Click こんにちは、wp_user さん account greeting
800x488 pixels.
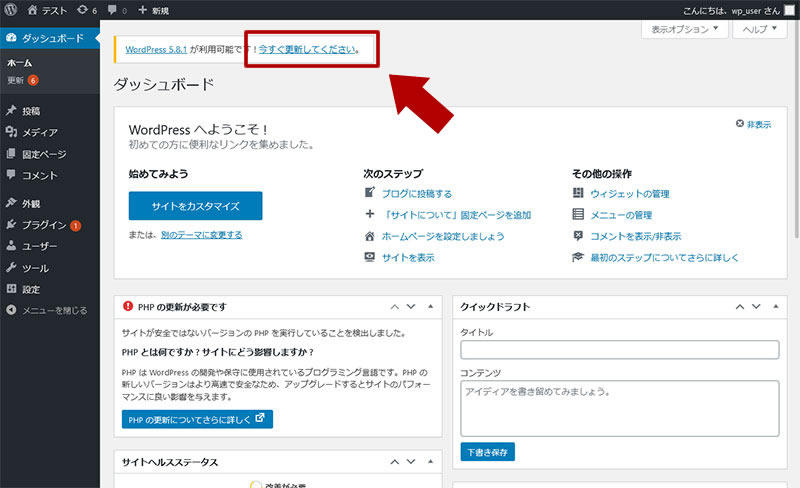pos(732,10)
